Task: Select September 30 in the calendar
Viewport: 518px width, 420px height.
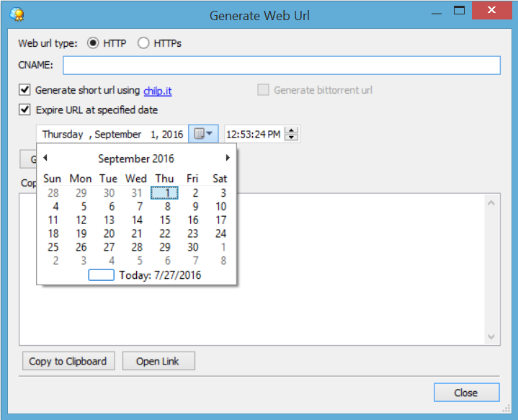Action: pos(192,247)
